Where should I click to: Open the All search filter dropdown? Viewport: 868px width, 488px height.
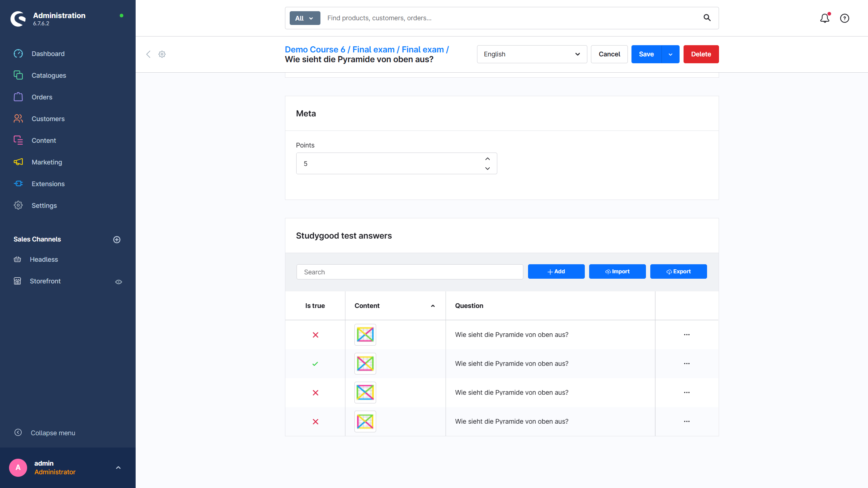[x=305, y=18]
